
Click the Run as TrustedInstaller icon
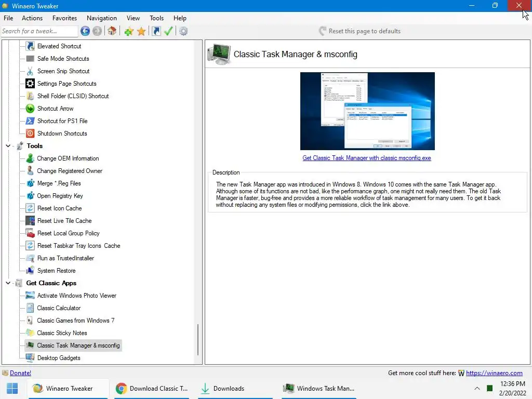(x=30, y=258)
